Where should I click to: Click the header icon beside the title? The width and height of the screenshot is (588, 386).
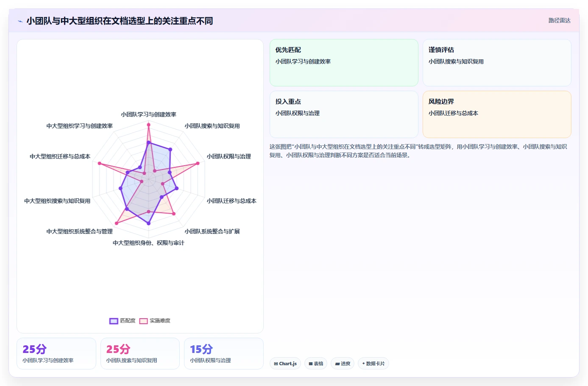[x=20, y=21]
